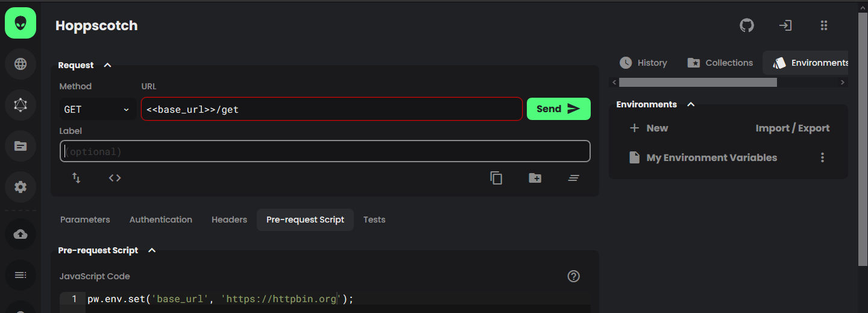
Task: Click the Hoppscotch alien logo icon
Action: (x=20, y=23)
